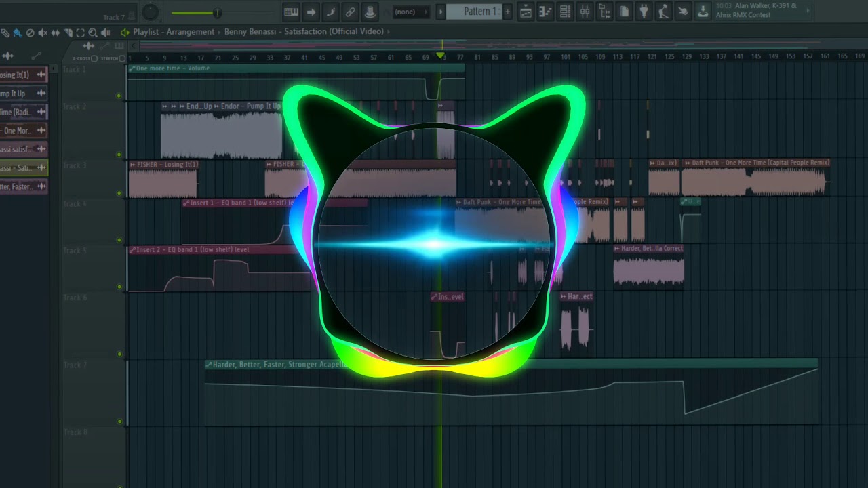Mute Track 5 using its green LED

pyautogui.click(x=119, y=286)
